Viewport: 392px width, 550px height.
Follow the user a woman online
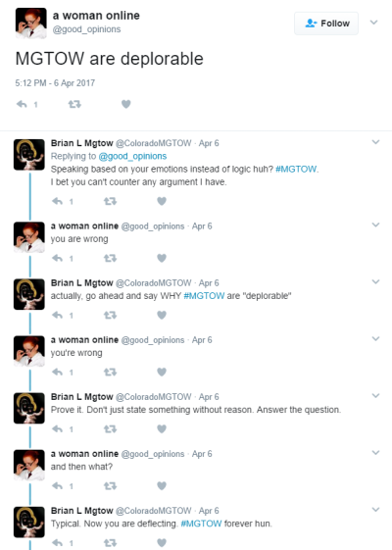click(x=326, y=24)
